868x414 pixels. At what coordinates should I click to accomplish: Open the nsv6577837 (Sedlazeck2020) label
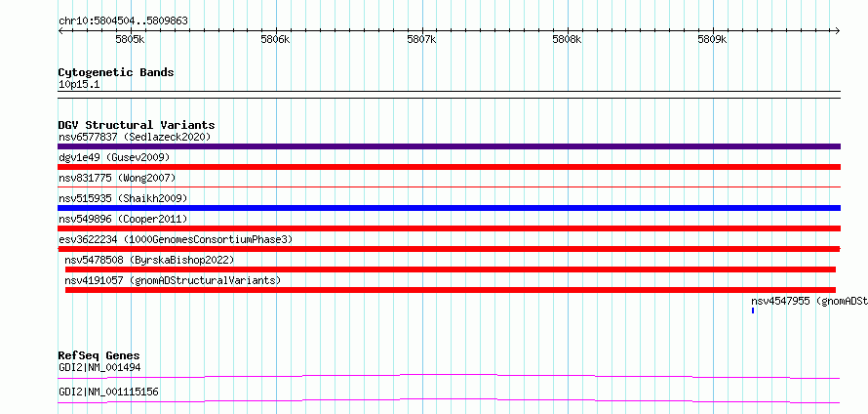click(135, 137)
